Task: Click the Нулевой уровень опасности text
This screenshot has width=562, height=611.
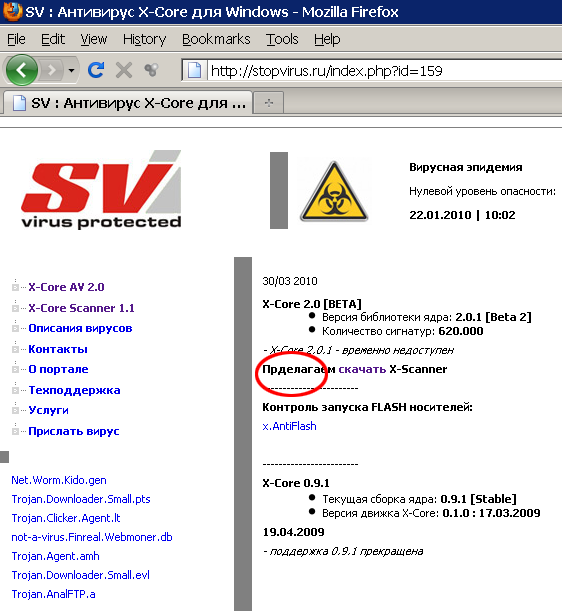Action: [482, 191]
